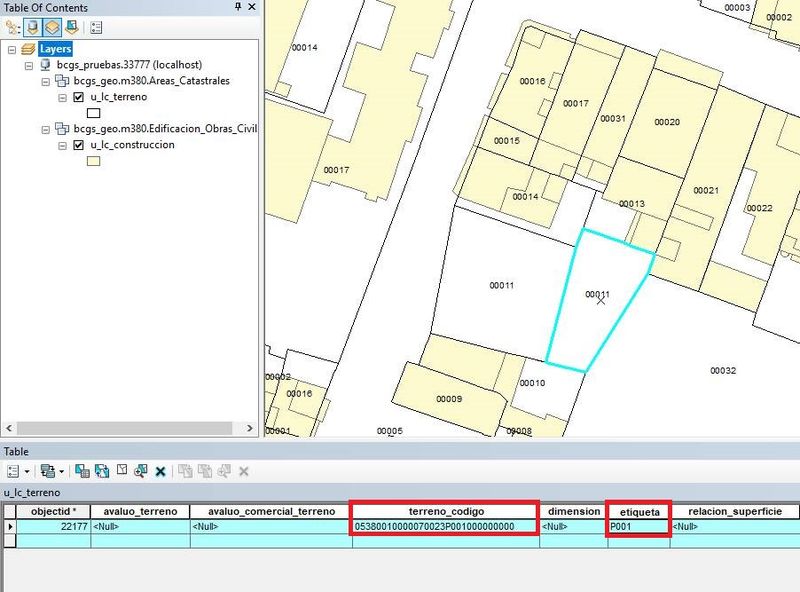Screen dimensions: 800x592
Task: Collapse bcgs_geo.m380.Edificacion_Obras_Civil group
Action: [x=45, y=130]
